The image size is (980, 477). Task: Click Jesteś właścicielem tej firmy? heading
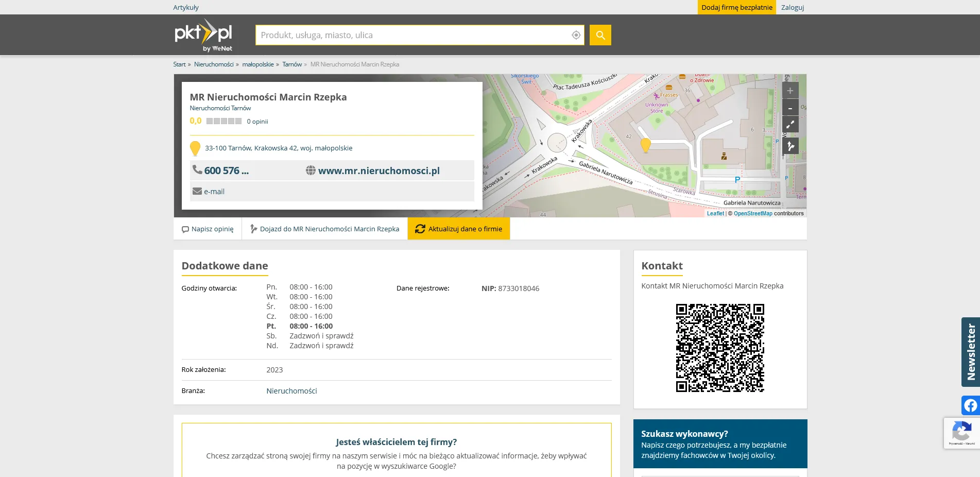pyautogui.click(x=396, y=442)
